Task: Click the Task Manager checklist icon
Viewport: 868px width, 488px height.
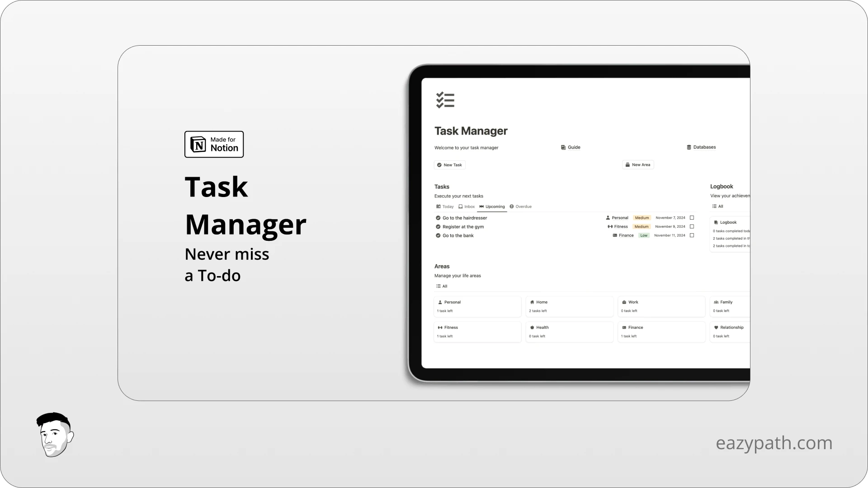Action: [445, 100]
